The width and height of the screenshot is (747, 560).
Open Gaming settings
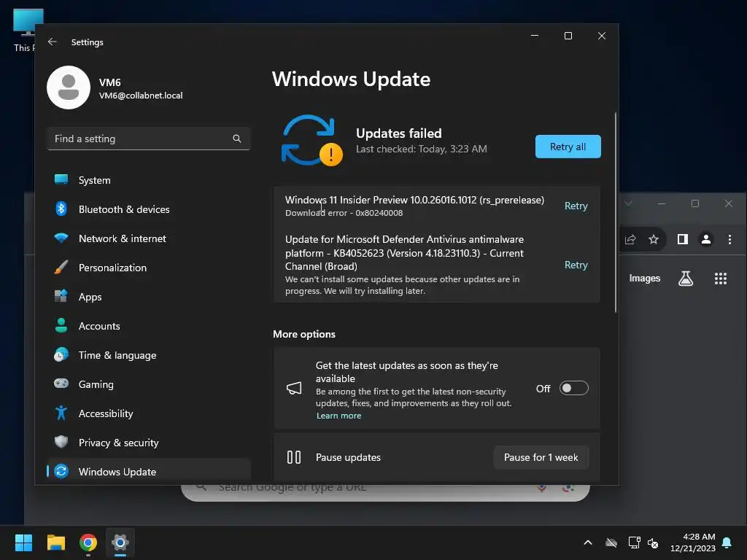pos(149,384)
